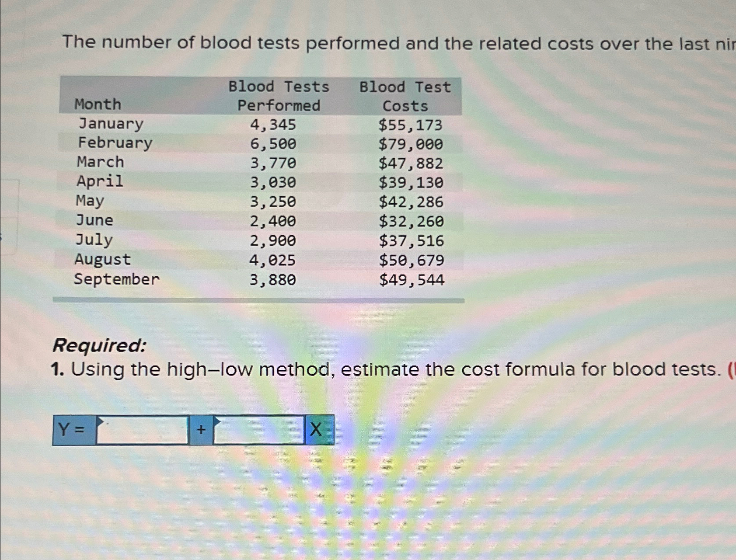The image size is (736, 560).
Task: Click the Required heading text
Action: 97,345
